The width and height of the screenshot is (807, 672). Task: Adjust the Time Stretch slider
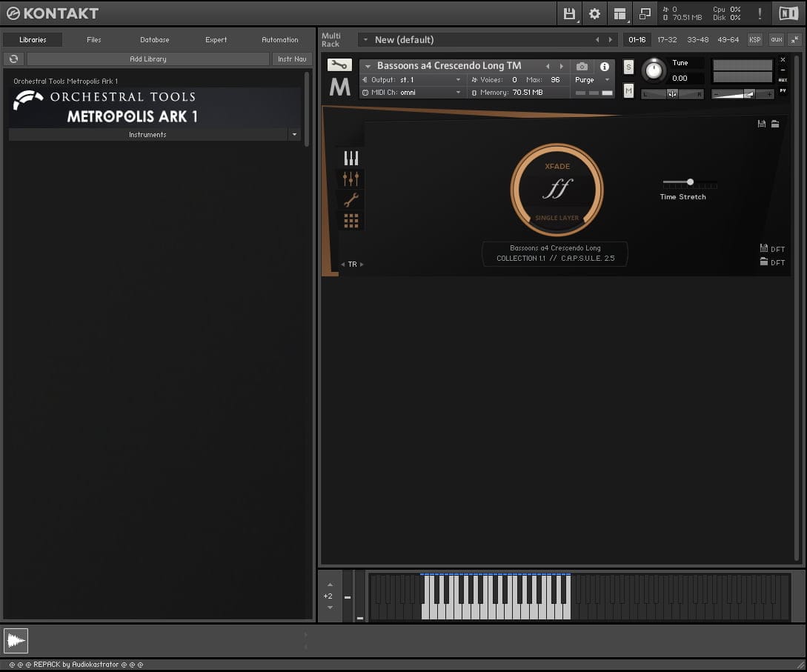pos(690,182)
